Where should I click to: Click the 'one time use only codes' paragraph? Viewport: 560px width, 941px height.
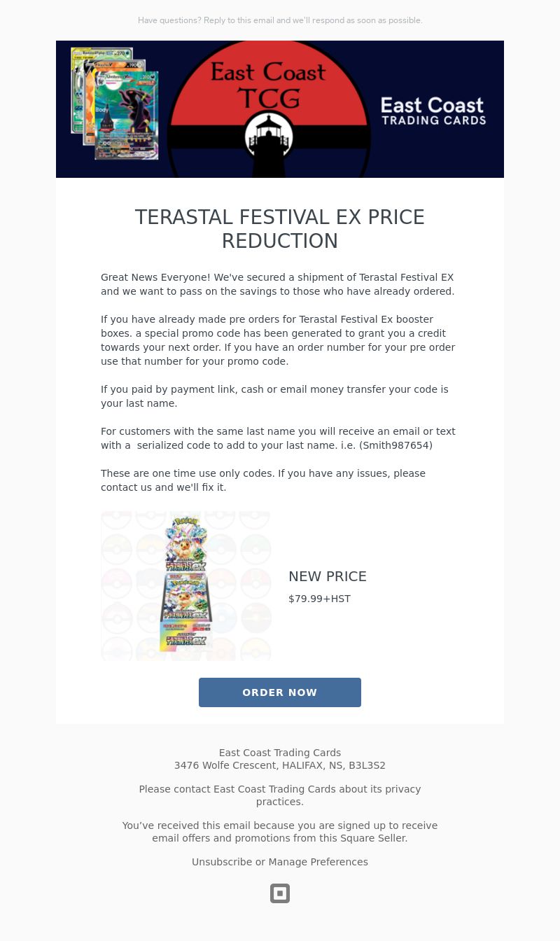pyautogui.click(x=263, y=480)
